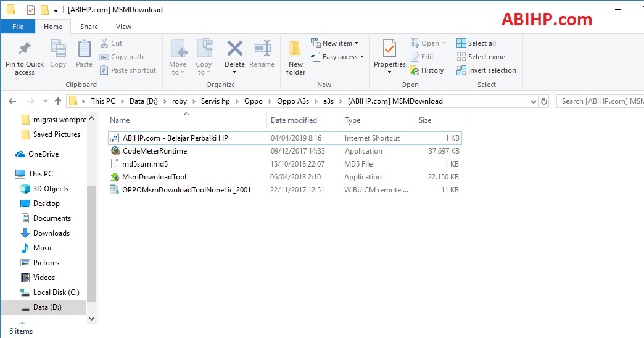Open Downloads in navigation pane
The width and height of the screenshot is (644, 338).
tap(45, 233)
